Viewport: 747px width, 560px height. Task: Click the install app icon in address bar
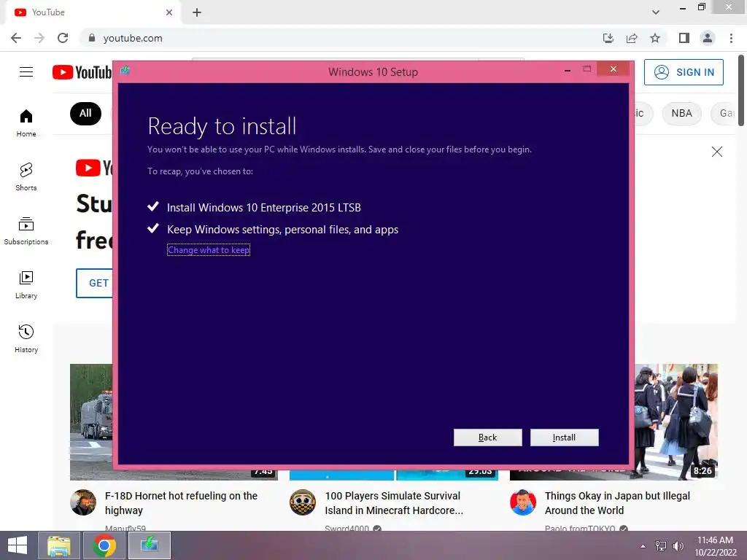(x=608, y=38)
